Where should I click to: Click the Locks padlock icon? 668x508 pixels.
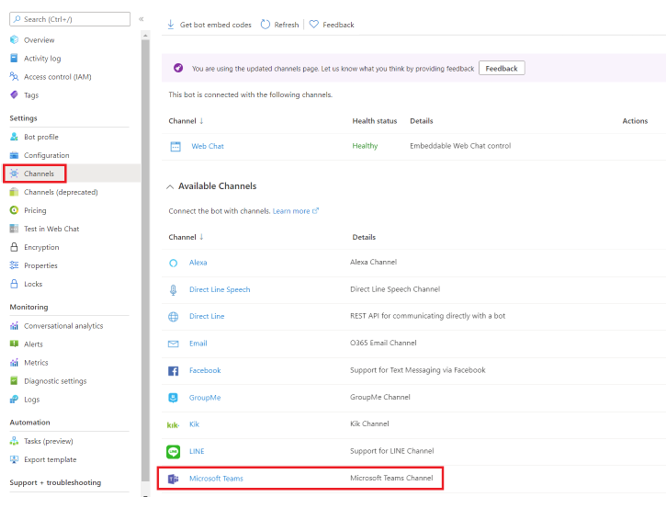click(14, 284)
